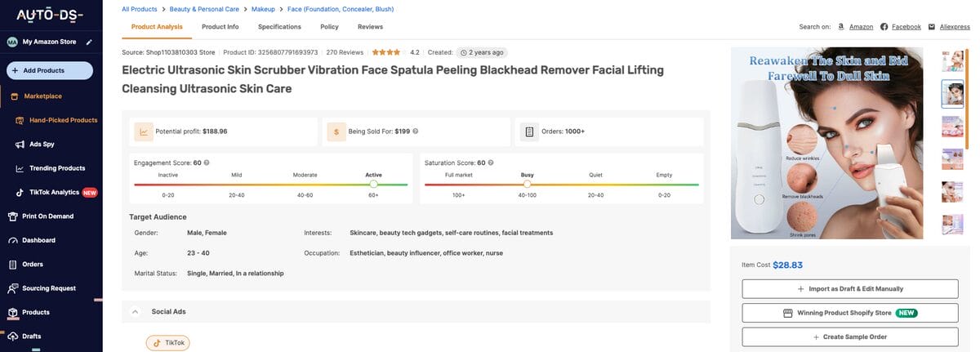
Task: Select the third product thumbnail
Action: pyautogui.click(x=952, y=126)
